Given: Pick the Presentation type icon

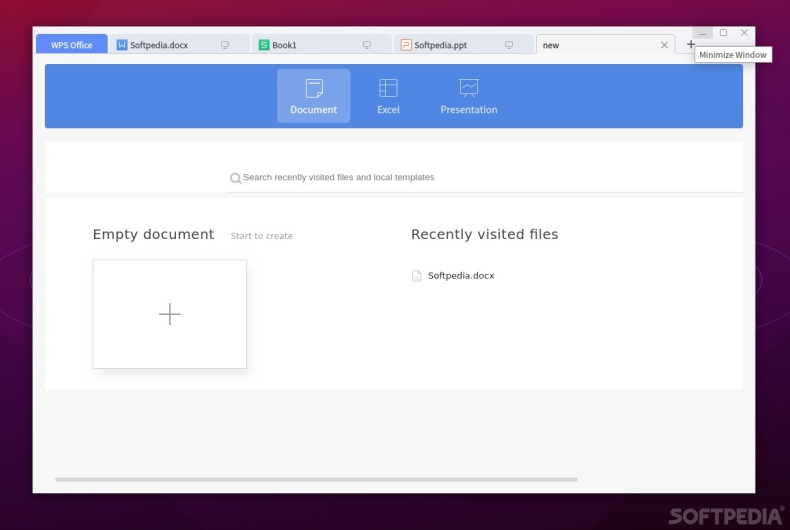Looking at the screenshot, I should [x=468, y=89].
